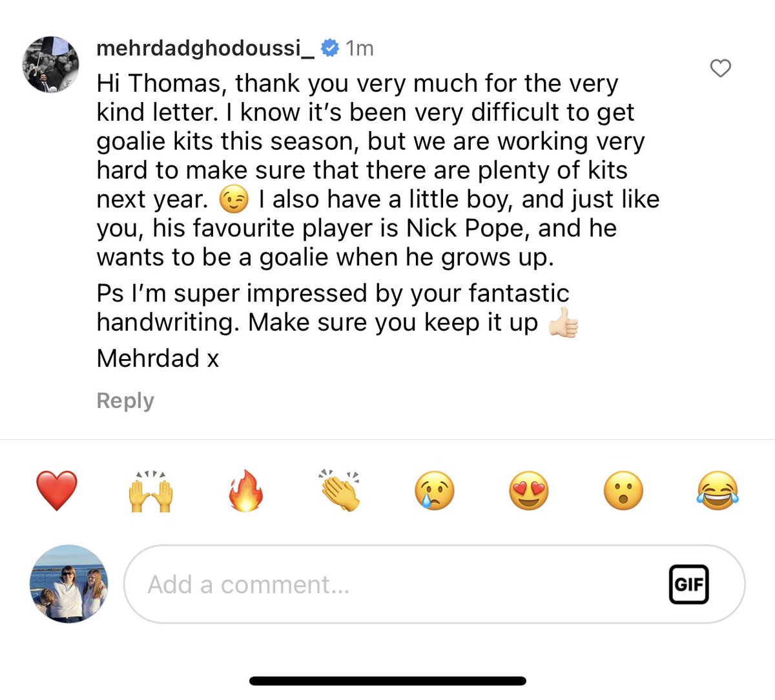Insert the fire emoji
The height and width of the screenshot is (700, 775).
pos(245,491)
